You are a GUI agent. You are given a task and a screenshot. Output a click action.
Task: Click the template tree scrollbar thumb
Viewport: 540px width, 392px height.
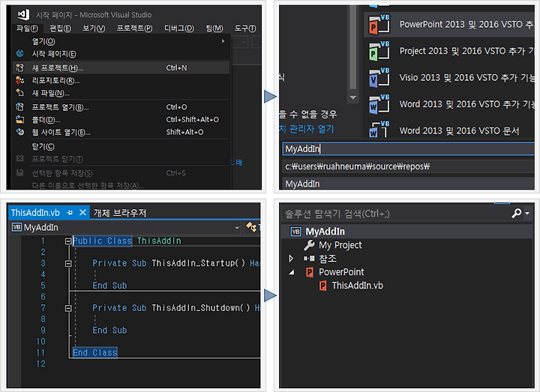tap(353, 47)
